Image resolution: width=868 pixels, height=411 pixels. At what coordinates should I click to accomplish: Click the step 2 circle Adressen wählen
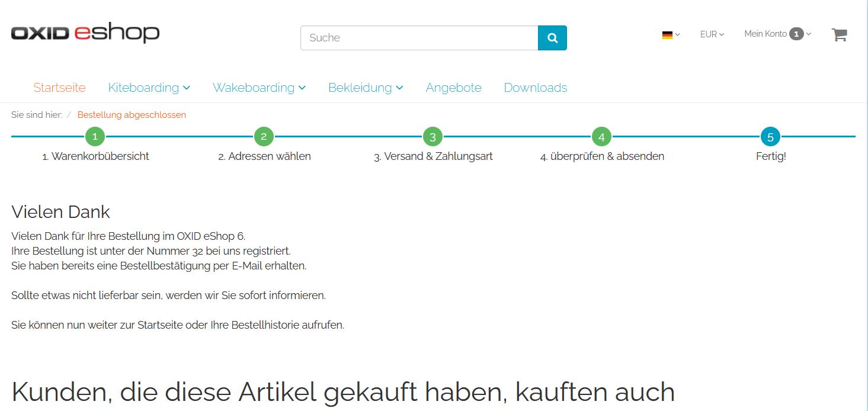tap(264, 137)
